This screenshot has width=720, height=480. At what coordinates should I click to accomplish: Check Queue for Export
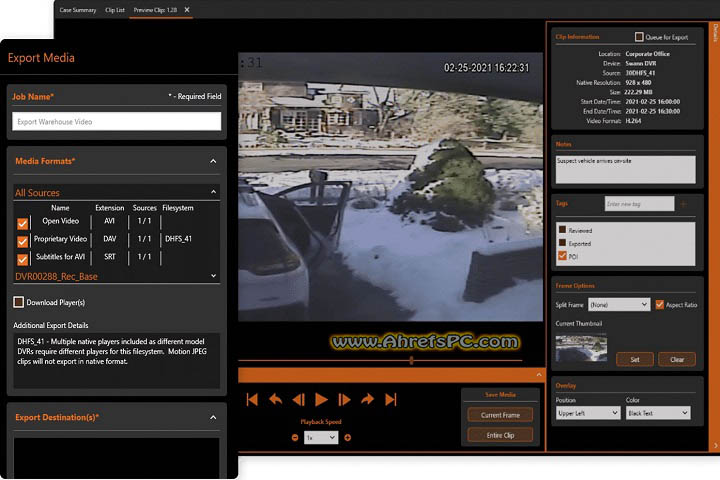639,36
